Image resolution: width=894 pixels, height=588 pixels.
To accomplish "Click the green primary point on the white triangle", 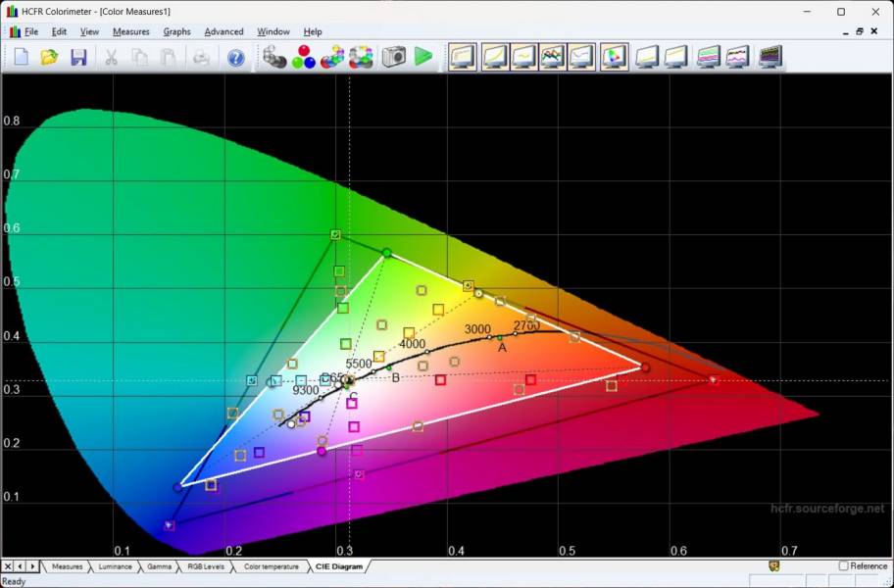I will pos(386,253).
